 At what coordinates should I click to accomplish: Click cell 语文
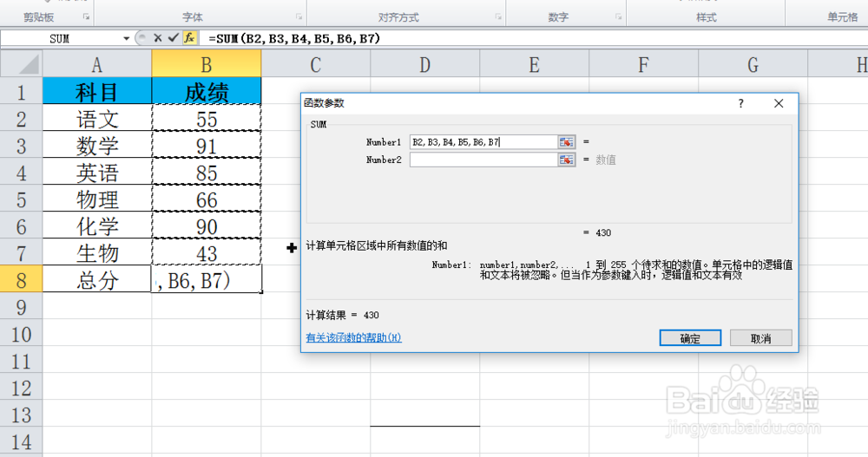pos(97,119)
